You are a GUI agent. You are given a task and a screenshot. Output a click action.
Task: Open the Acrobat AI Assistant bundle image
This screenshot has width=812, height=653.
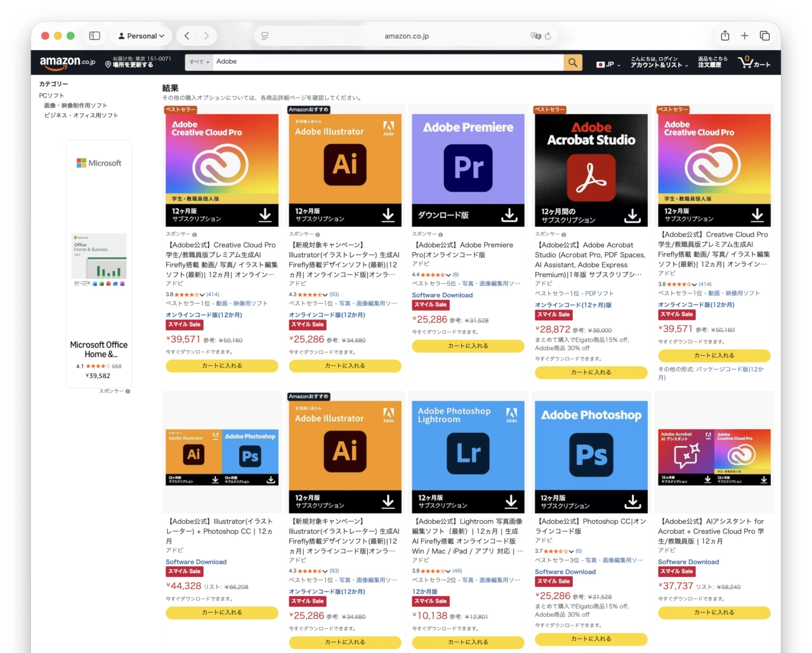(x=714, y=458)
